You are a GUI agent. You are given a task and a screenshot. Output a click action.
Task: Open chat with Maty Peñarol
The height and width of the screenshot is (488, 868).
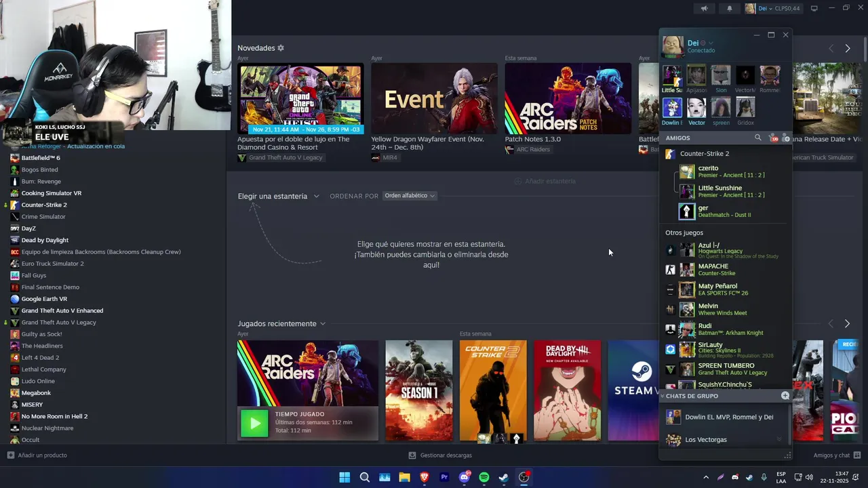726,289
